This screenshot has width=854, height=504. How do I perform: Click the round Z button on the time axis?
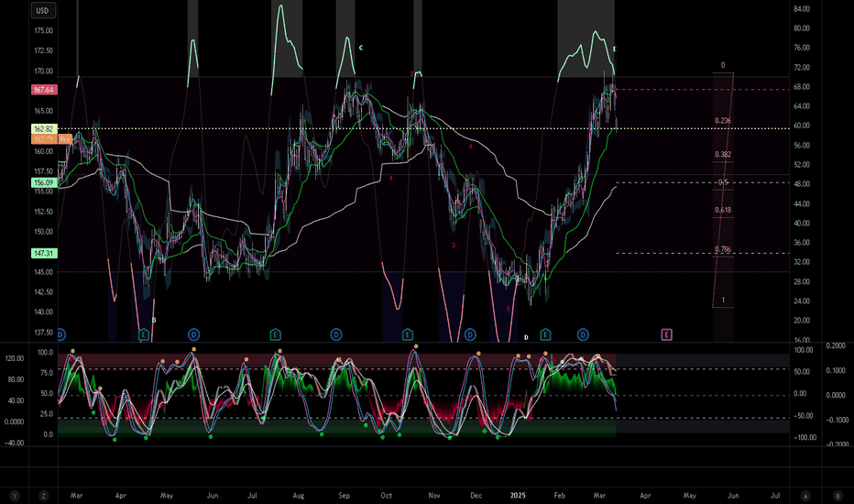[43, 496]
